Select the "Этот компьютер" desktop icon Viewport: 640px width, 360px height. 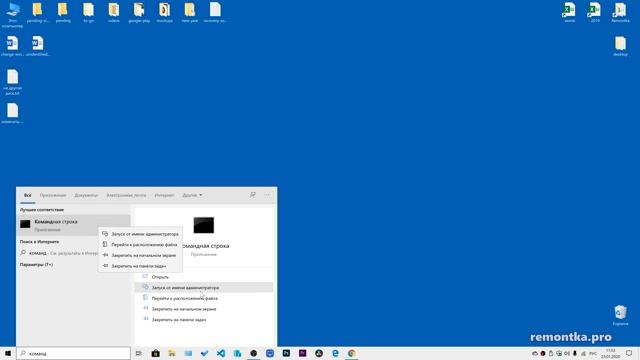tap(12, 14)
